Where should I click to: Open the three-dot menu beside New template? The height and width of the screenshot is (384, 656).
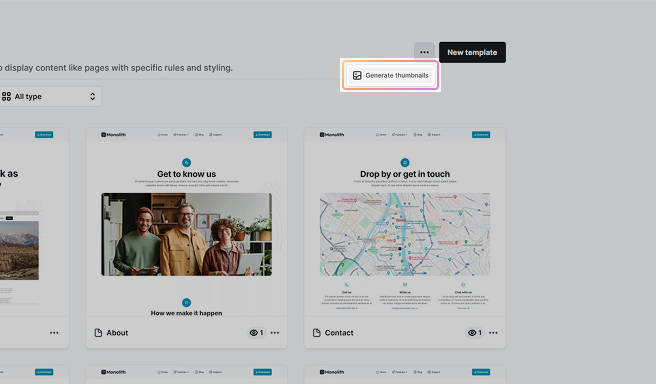click(424, 52)
